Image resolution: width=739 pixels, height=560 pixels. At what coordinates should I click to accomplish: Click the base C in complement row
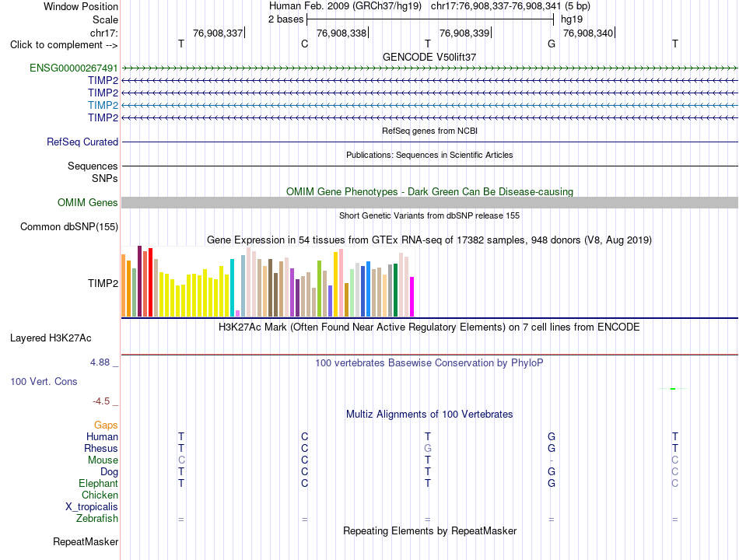click(304, 44)
